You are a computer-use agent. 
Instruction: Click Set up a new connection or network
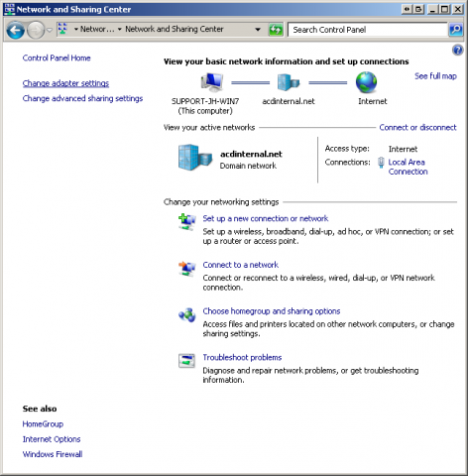click(x=266, y=218)
